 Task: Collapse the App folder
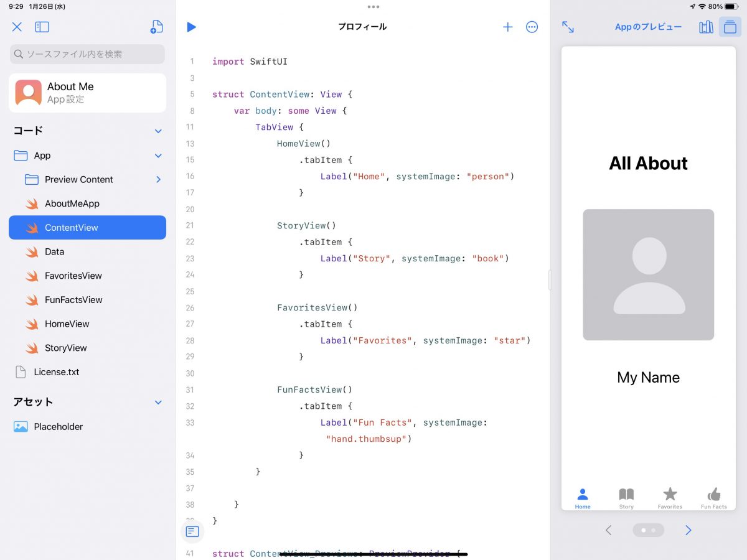tap(158, 156)
